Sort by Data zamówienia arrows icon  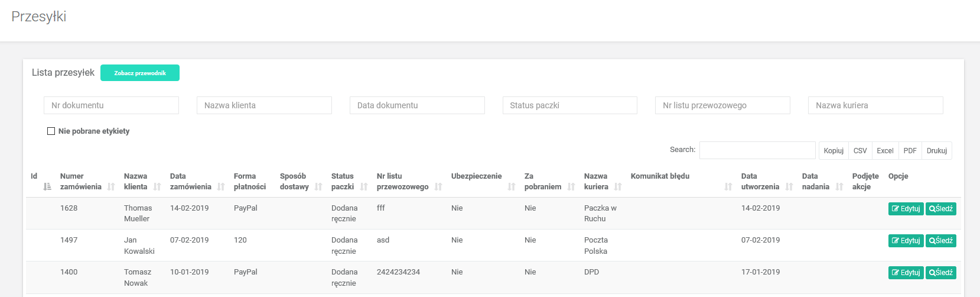[221, 187]
